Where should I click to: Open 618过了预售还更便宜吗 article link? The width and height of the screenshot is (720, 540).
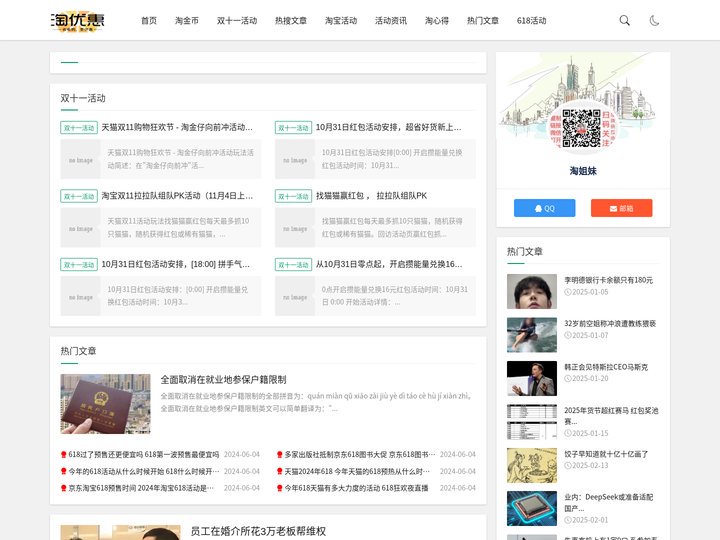[x=144, y=454]
